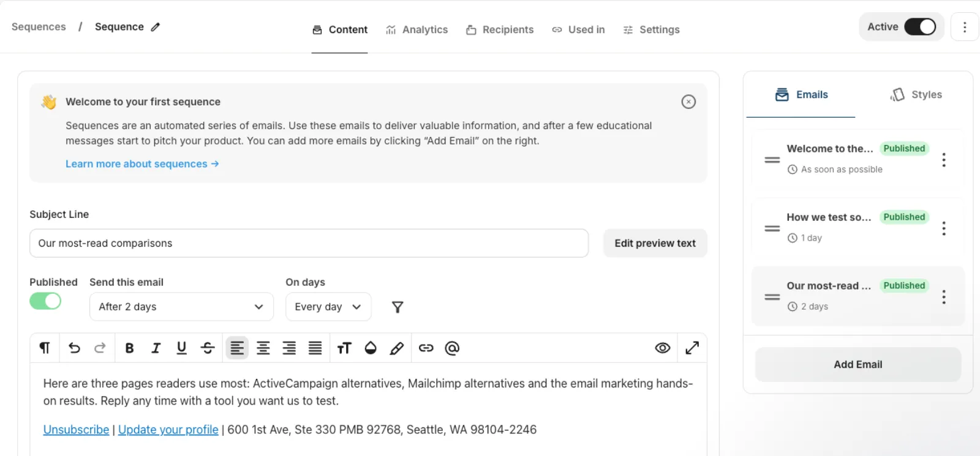Toggle the Active sequence switch

[920, 27]
